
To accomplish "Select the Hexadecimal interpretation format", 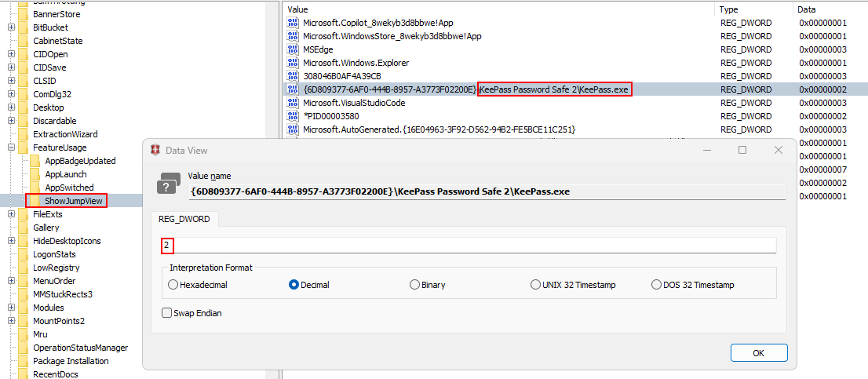I will pos(173,285).
